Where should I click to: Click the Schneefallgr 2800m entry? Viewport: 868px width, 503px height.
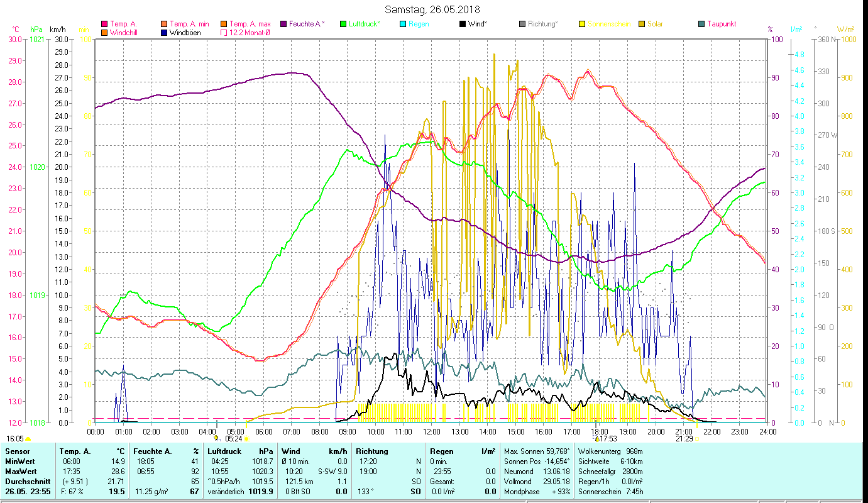pos(610,472)
